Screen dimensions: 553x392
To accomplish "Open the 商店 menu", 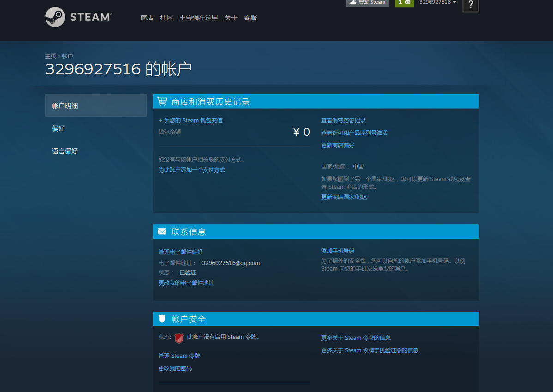I will tap(147, 18).
